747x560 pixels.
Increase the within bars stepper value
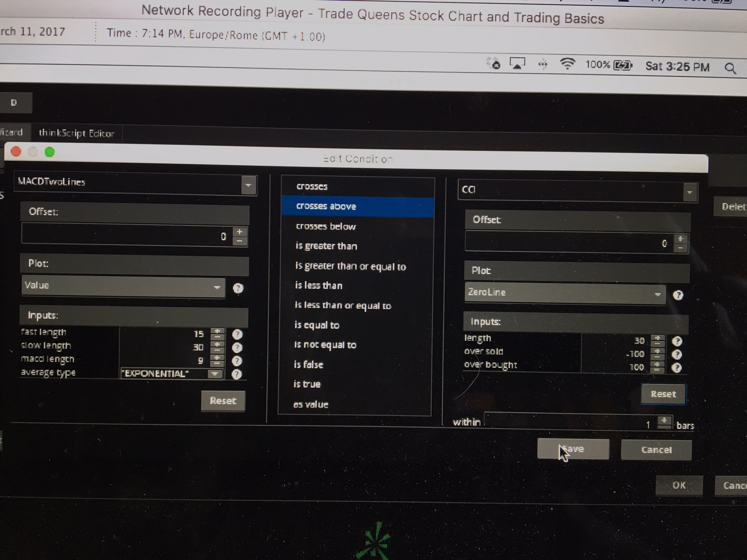point(664,420)
